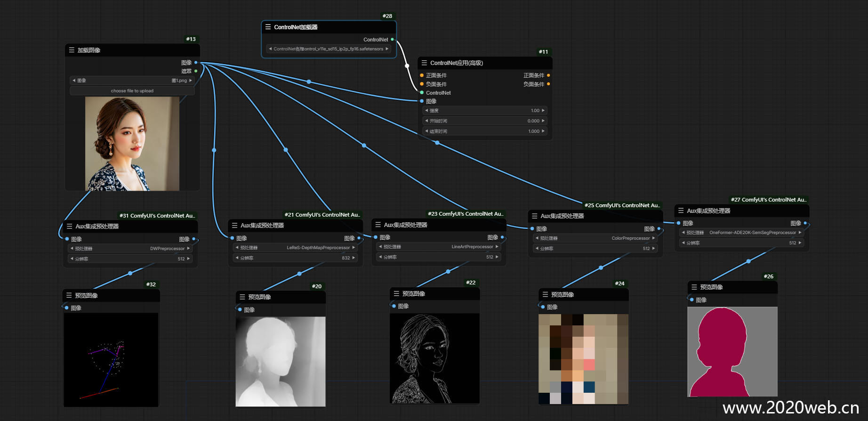Click the 结束时间 value field
The image size is (868, 421).
click(485, 131)
